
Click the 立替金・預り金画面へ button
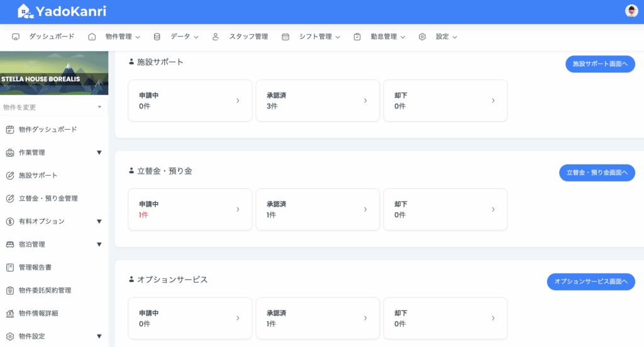coord(596,173)
